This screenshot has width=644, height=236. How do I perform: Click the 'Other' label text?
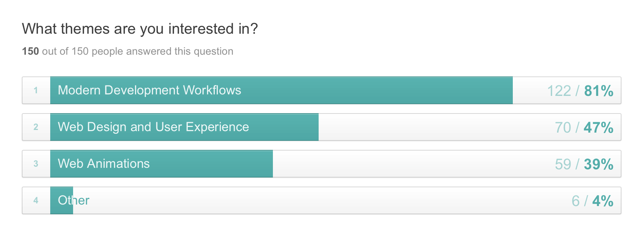tap(74, 200)
